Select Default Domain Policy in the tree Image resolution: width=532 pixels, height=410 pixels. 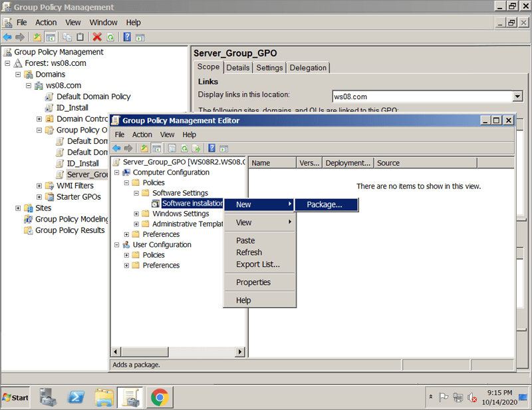click(98, 97)
